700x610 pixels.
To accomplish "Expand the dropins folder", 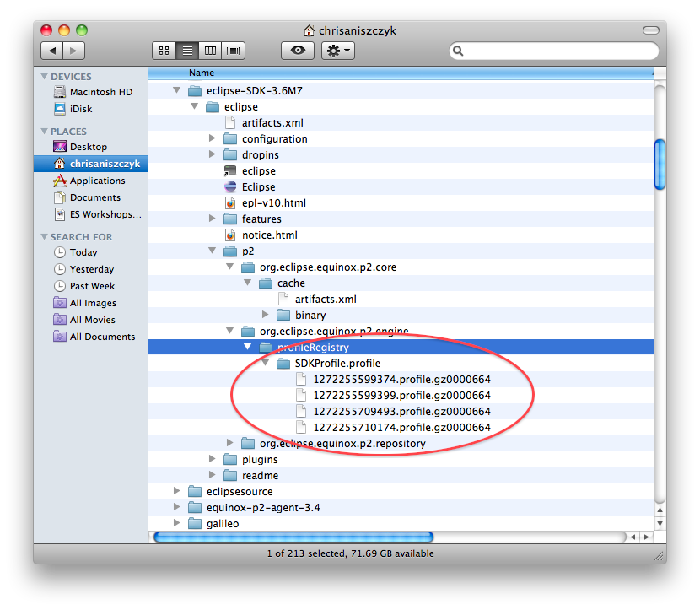I will (212, 154).
